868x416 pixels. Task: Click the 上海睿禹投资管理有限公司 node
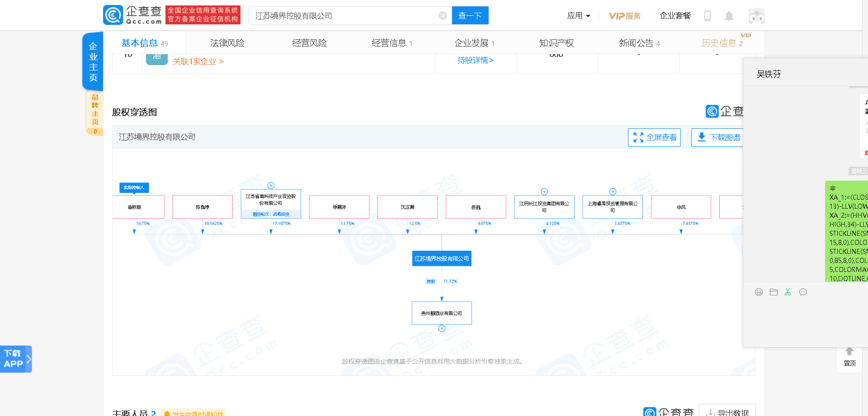tap(613, 207)
